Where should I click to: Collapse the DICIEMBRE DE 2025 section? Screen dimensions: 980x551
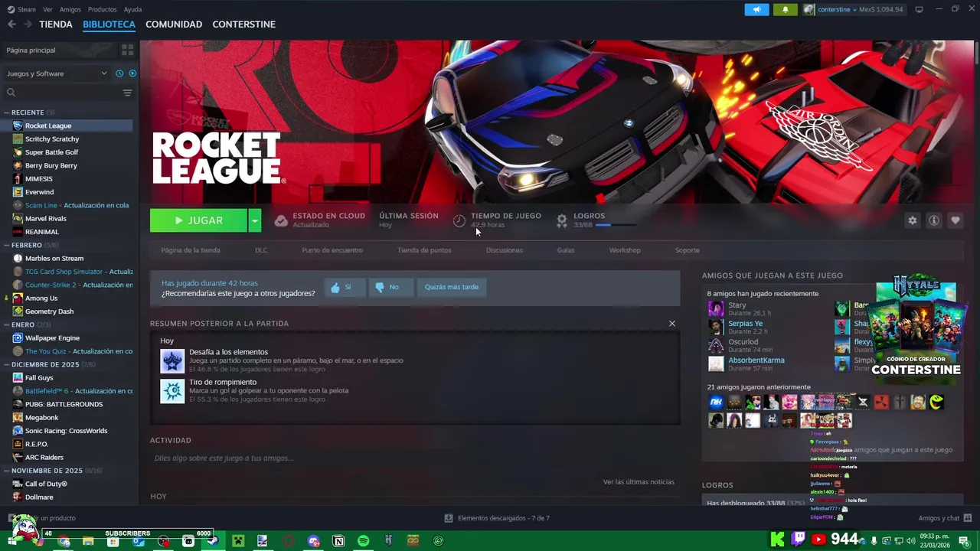[x=6, y=364]
